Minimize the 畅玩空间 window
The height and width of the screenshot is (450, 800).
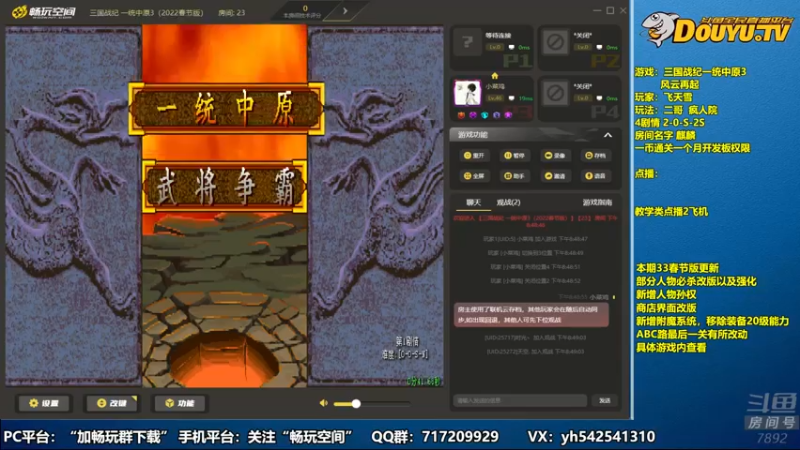[597, 10]
